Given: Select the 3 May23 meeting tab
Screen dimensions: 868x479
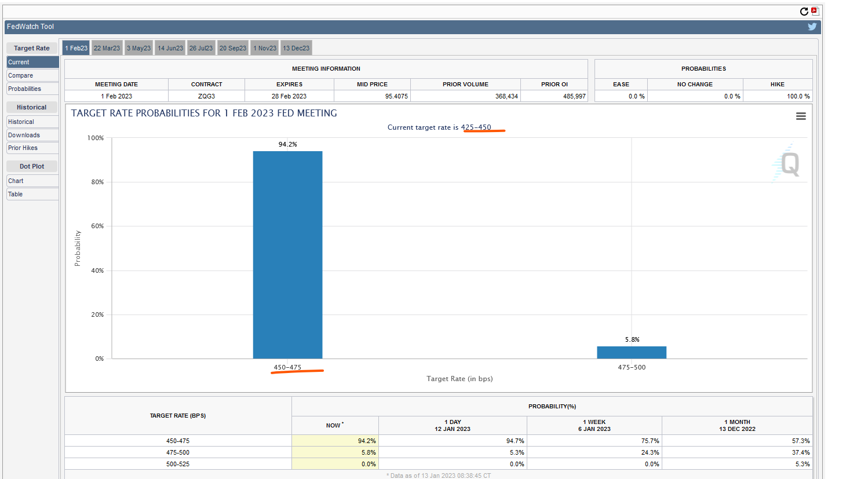Looking at the screenshot, I should pyautogui.click(x=138, y=48).
